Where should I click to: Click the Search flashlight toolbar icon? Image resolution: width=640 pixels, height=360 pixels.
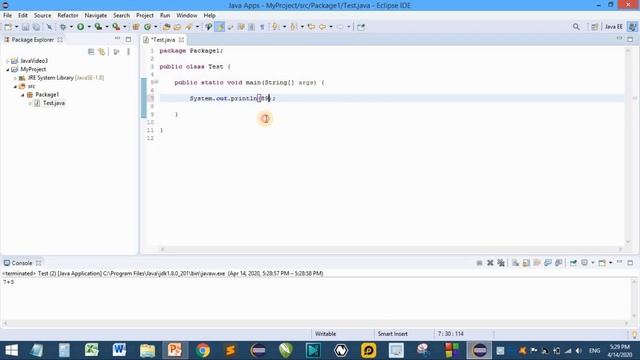pos(189,27)
